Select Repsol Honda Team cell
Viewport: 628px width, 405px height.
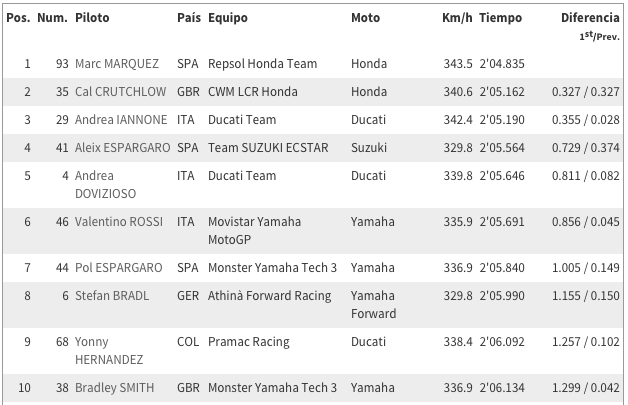click(262, 64)
